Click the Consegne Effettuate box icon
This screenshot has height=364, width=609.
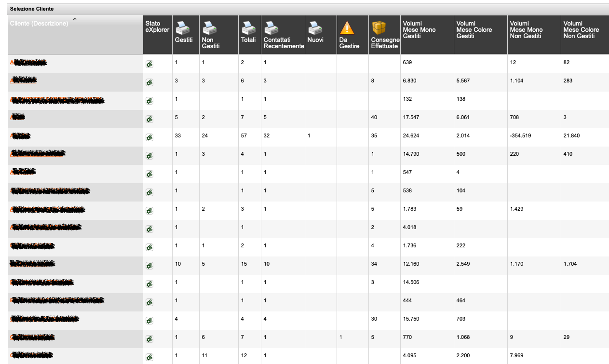[379, 28]
